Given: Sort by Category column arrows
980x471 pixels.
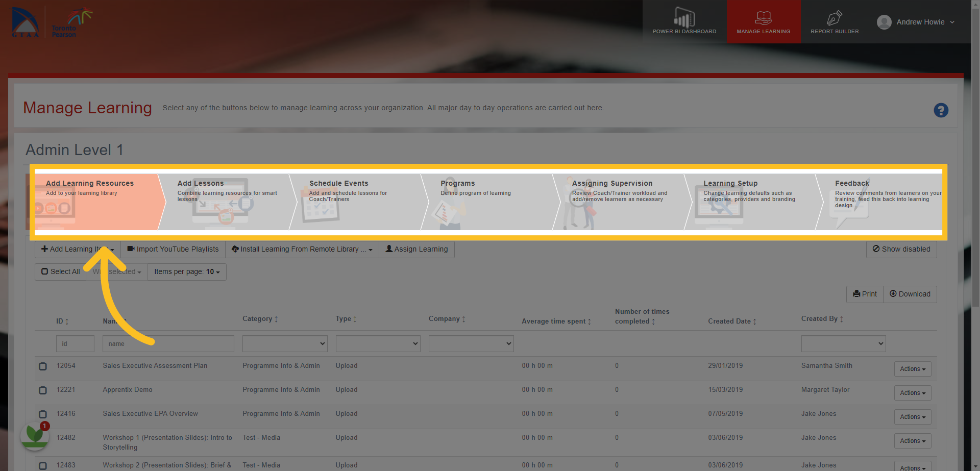Looking at the screenshot, I should (276, 319).
